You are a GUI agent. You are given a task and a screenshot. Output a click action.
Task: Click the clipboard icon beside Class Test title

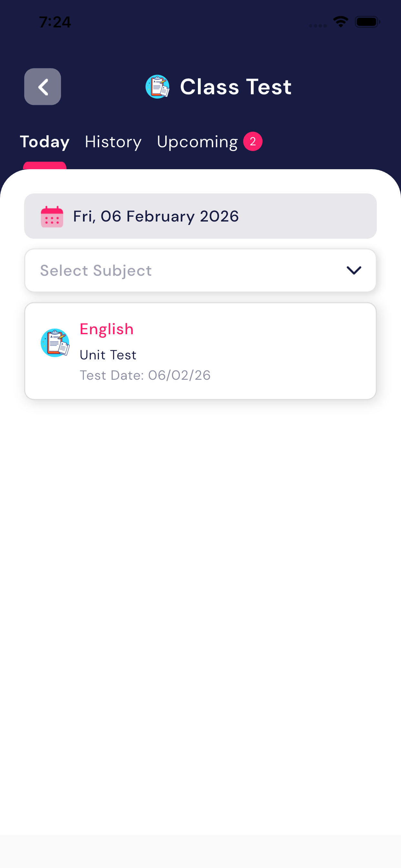tap(157, 87)
